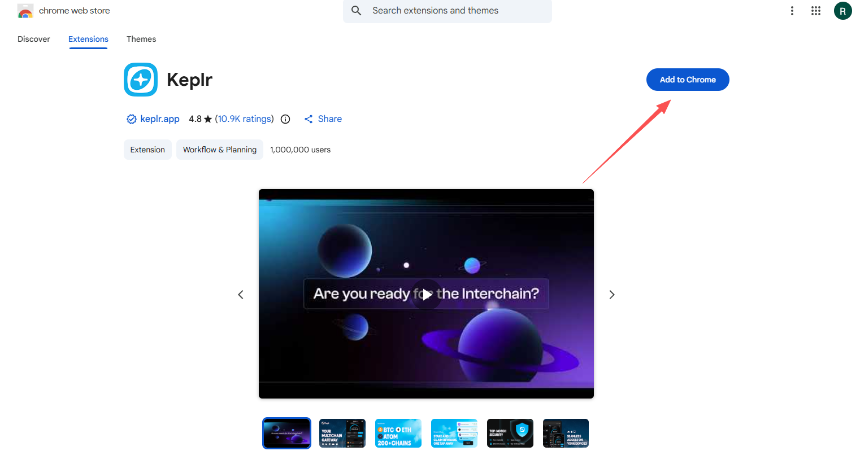
Task: Select the Extensions tab
Action: (88, 39)
